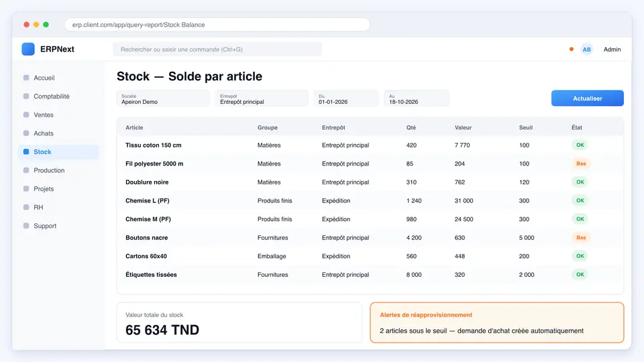
Task: Select article Doublure noire
Action: click(x=147, y=182)
